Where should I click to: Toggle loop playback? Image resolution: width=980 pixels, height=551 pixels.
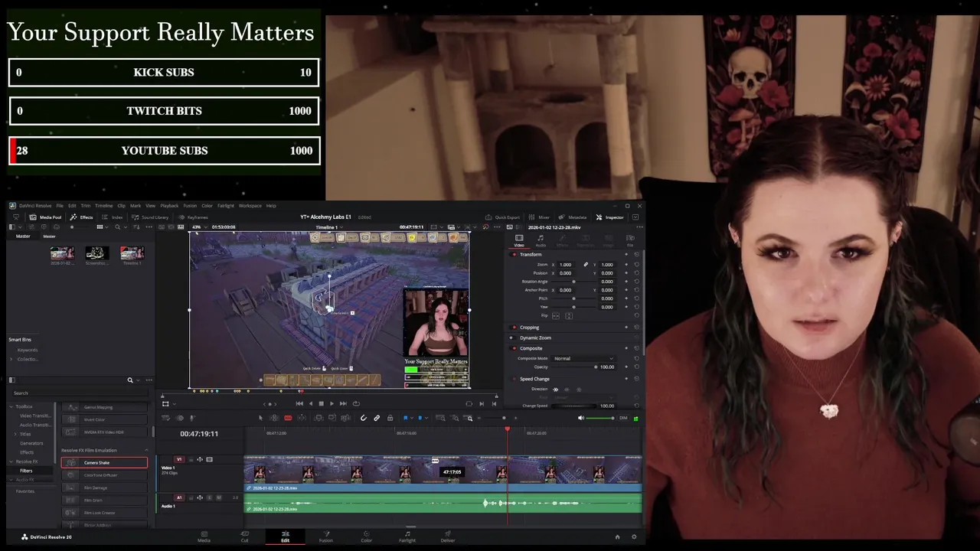355,403
